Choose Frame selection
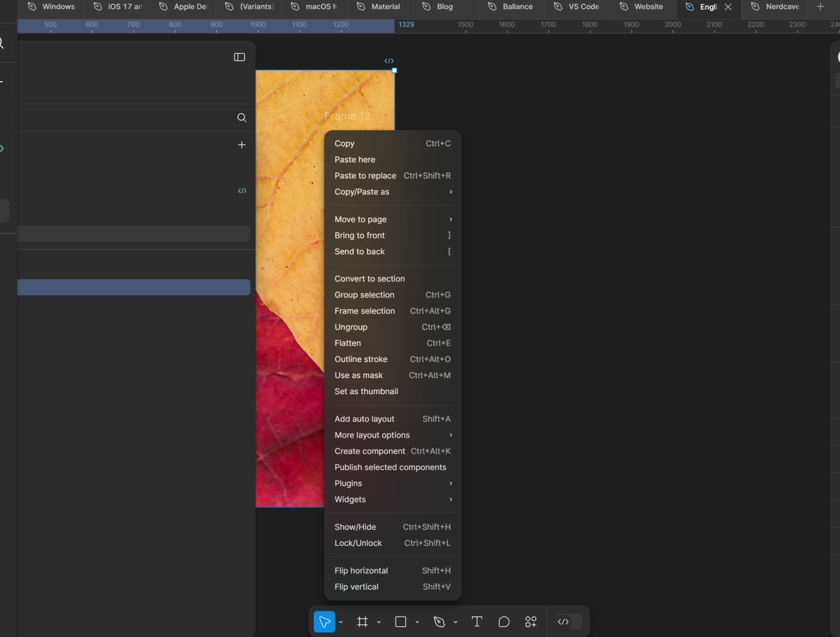 click(392, 311)
